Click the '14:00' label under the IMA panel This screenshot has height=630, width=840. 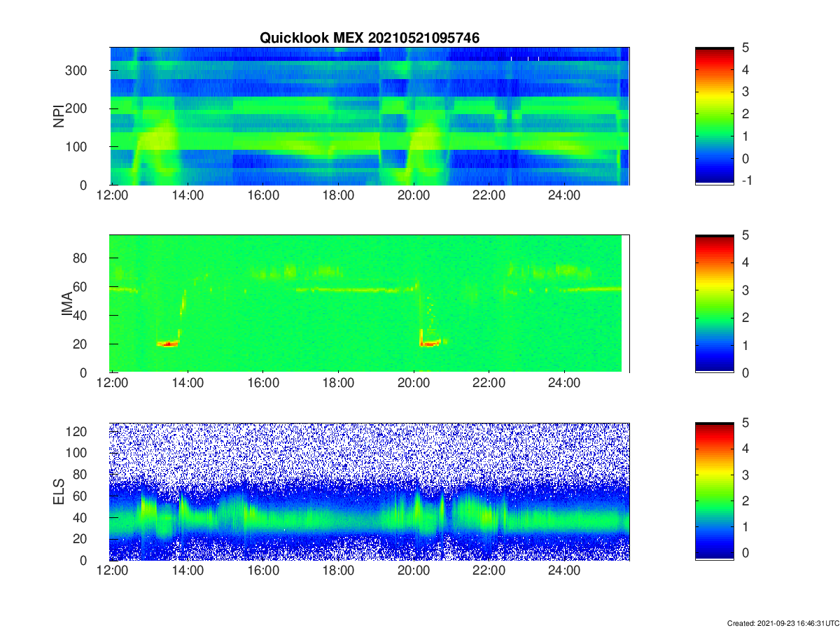click(x=188, y=384)
